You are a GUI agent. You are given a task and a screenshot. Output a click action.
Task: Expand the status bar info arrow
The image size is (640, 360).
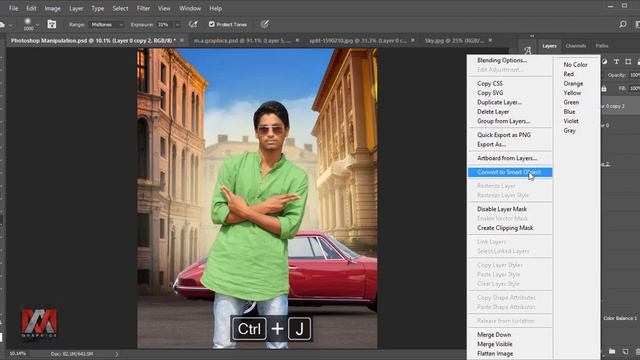pos(117,354)
